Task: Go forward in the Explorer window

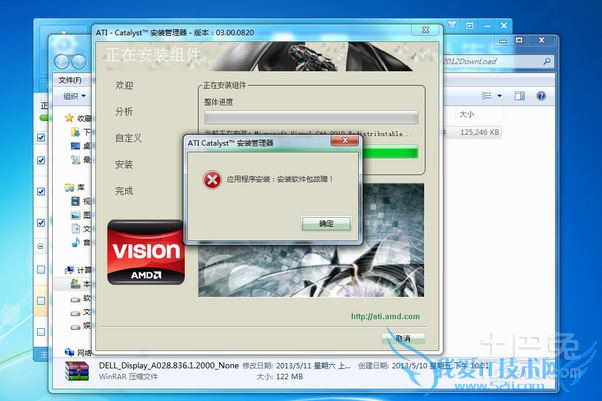Action: 79,61
